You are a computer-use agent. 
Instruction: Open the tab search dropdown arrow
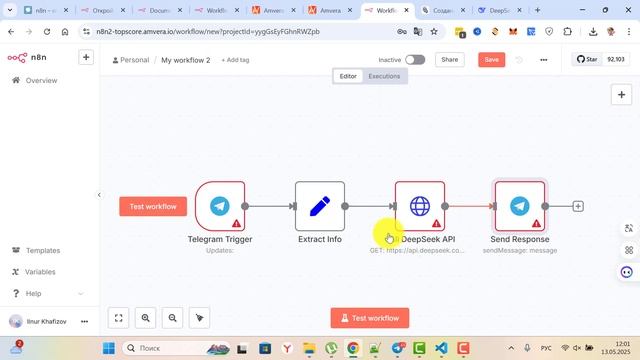[10, 10]
